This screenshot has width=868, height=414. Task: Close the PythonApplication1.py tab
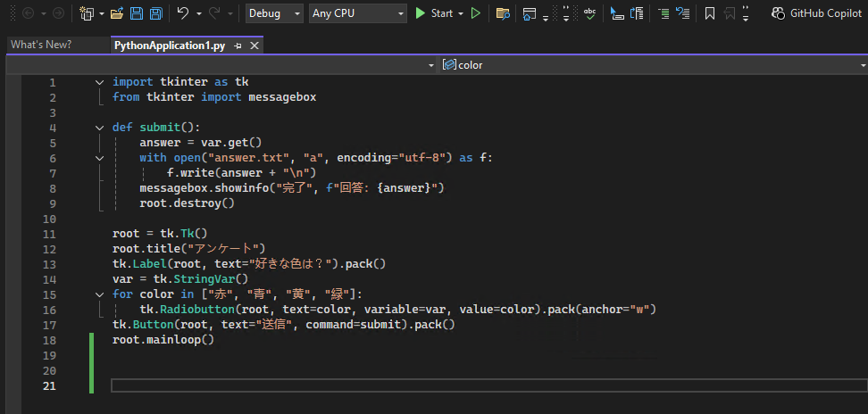255,46
